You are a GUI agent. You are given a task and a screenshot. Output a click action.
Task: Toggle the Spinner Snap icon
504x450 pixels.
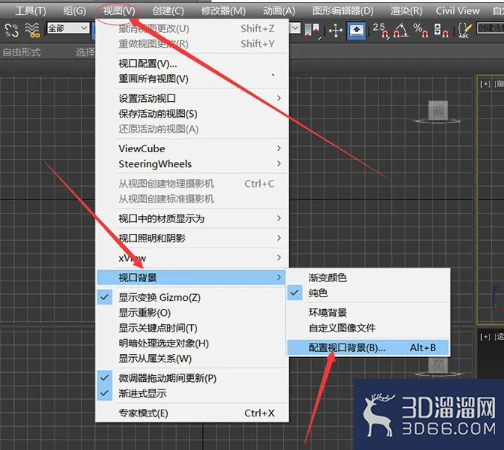point(441,30)
